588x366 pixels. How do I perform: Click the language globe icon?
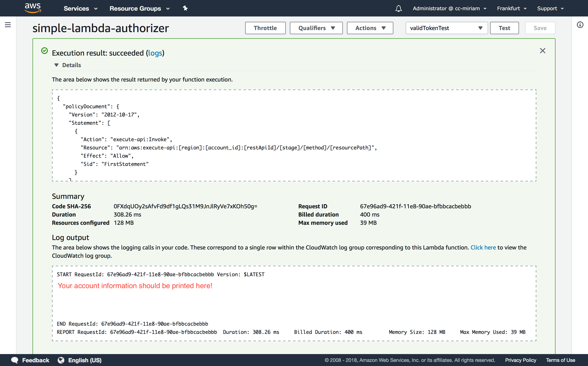[x=61, y=360]
